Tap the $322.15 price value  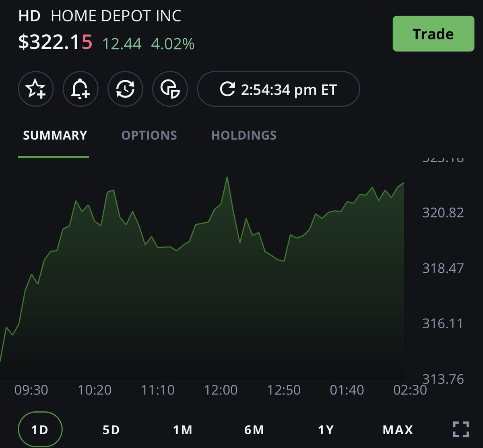56,42
